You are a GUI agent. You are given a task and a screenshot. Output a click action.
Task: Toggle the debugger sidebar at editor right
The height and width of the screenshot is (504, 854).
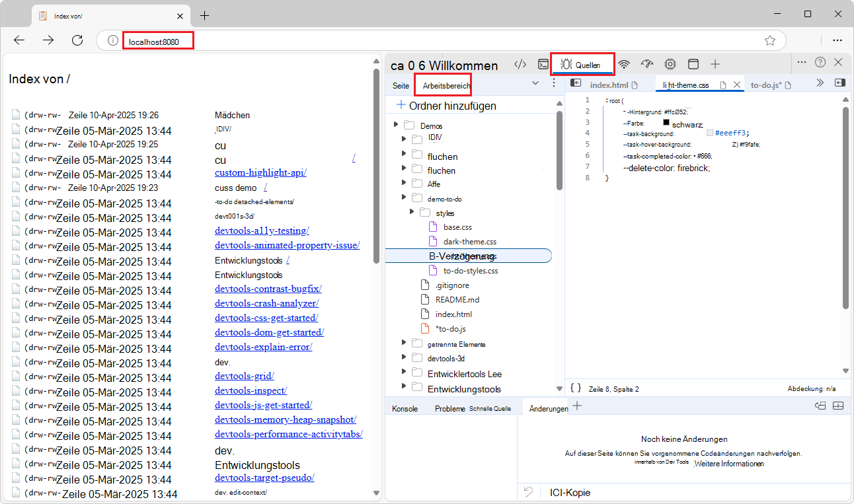click(x=839, y=83)
